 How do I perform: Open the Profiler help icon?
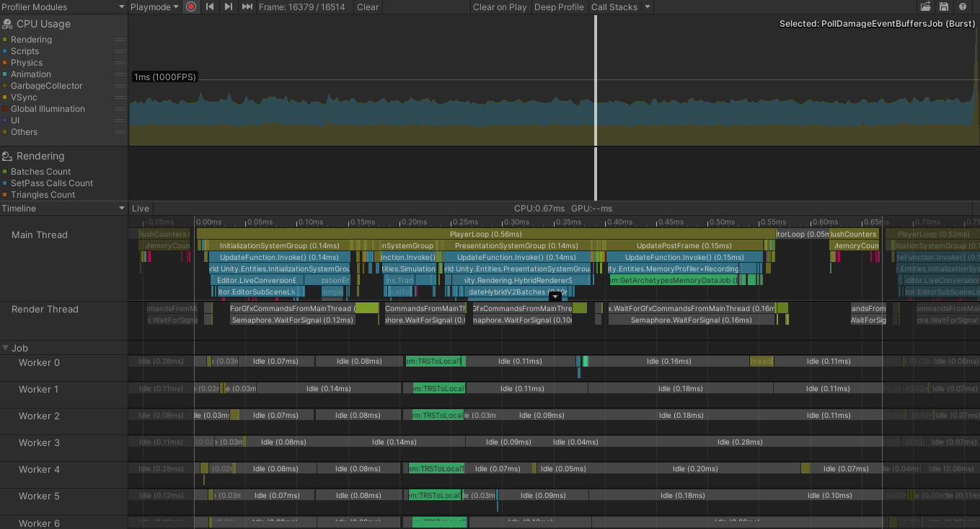click(963, 6)
